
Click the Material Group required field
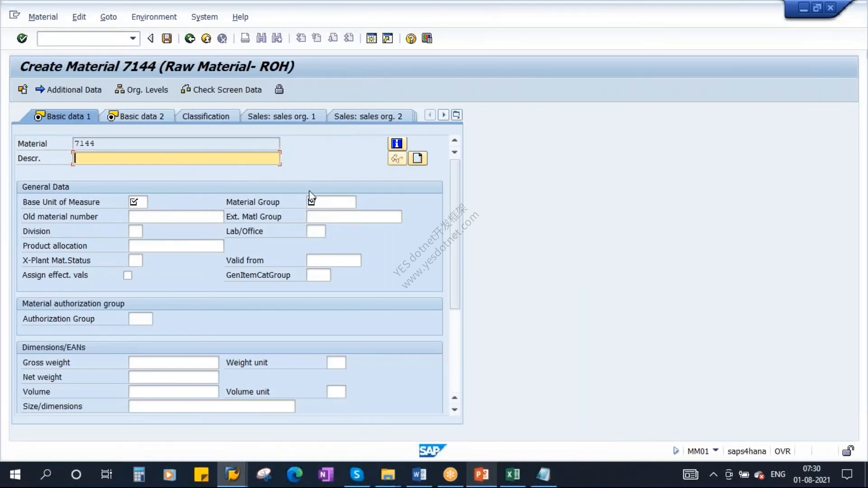click(331, 202)
